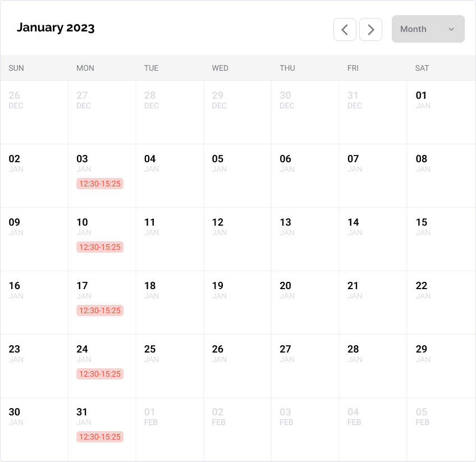The height and width of the screenshot is (462, 476).
Task: Pick January 27 in the calendar grid
Action: tap(305, 365)
